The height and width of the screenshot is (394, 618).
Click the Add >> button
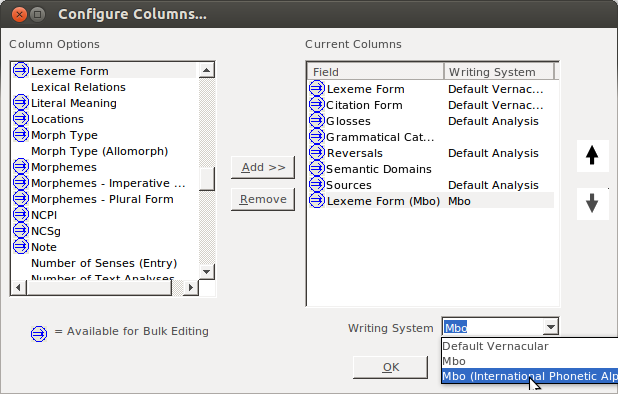pos(263,167)
